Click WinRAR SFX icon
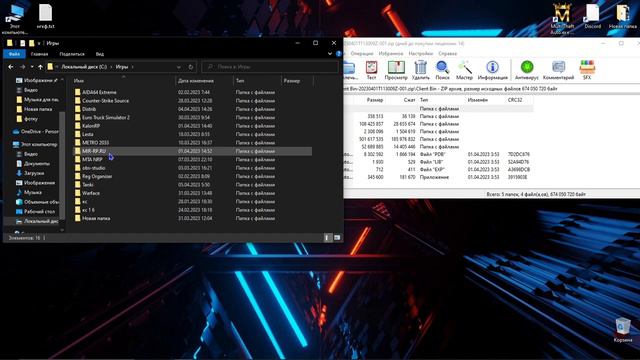The width and height of the screenshot is (640, 360). 587,70
